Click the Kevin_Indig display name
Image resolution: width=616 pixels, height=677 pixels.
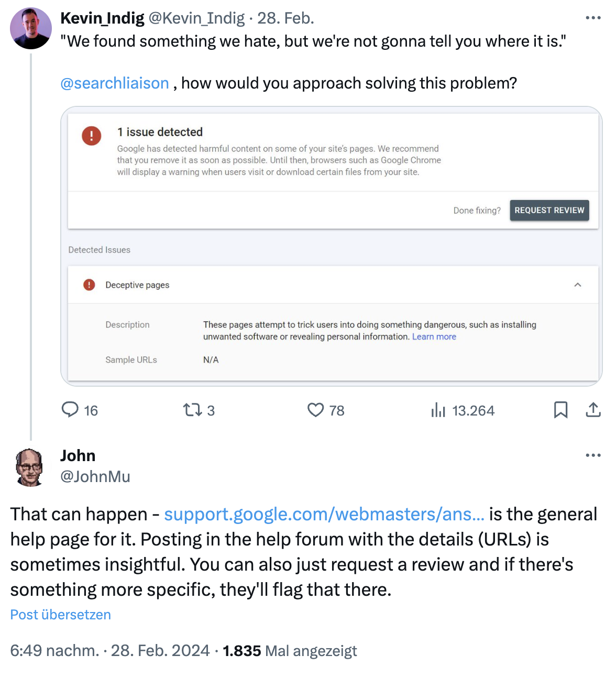click(x=102, y=18)
